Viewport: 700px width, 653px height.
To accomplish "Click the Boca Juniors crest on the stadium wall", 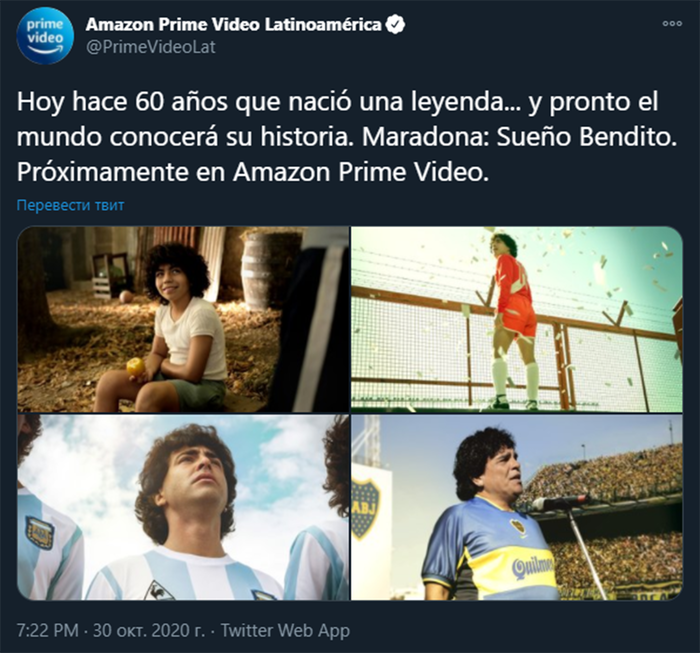I will (x=366, y=507).
